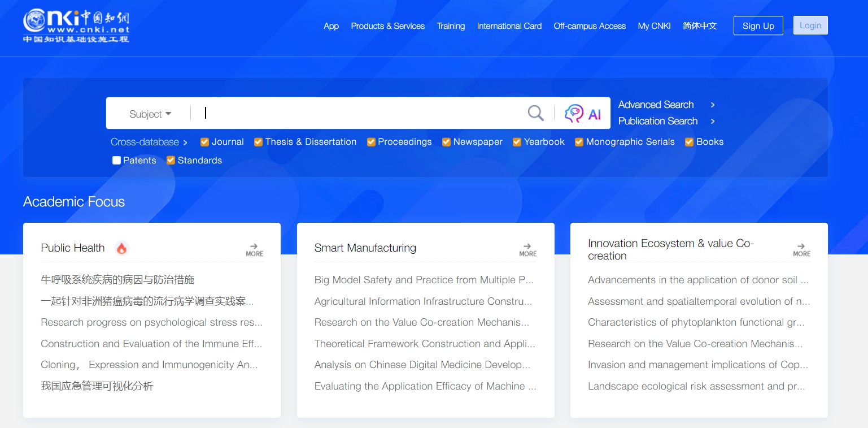Click into the main search input field

coord(359,113)
